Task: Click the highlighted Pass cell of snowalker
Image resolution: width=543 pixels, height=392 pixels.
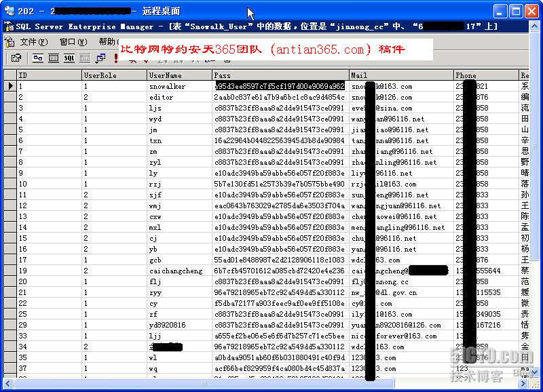Action: [x=280, y=86]
